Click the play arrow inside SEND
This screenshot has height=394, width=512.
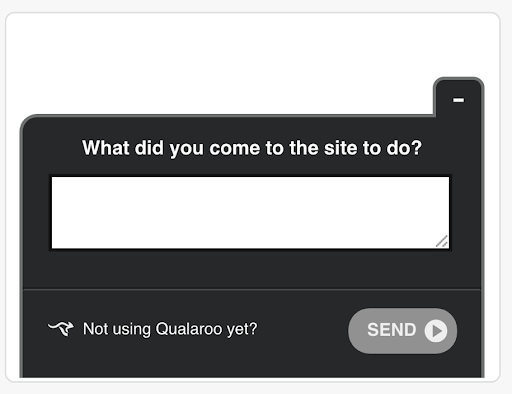436,331
